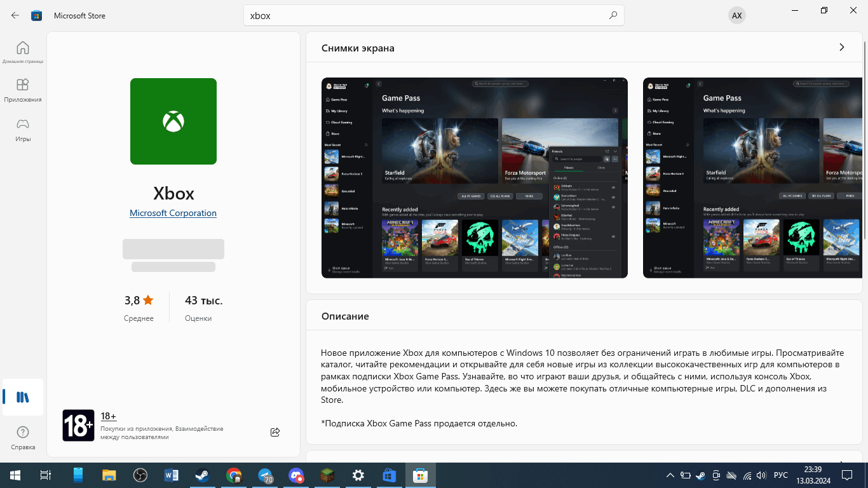Click the Steam tray icon
Viewport: 868px width, 488px height.
pyautogui.click(x=700, y=475)
